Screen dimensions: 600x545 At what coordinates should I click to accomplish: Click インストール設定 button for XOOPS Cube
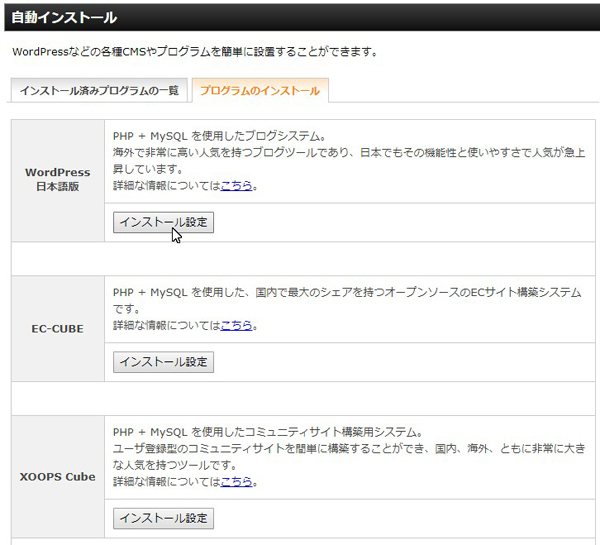click(x=163, y=518)
